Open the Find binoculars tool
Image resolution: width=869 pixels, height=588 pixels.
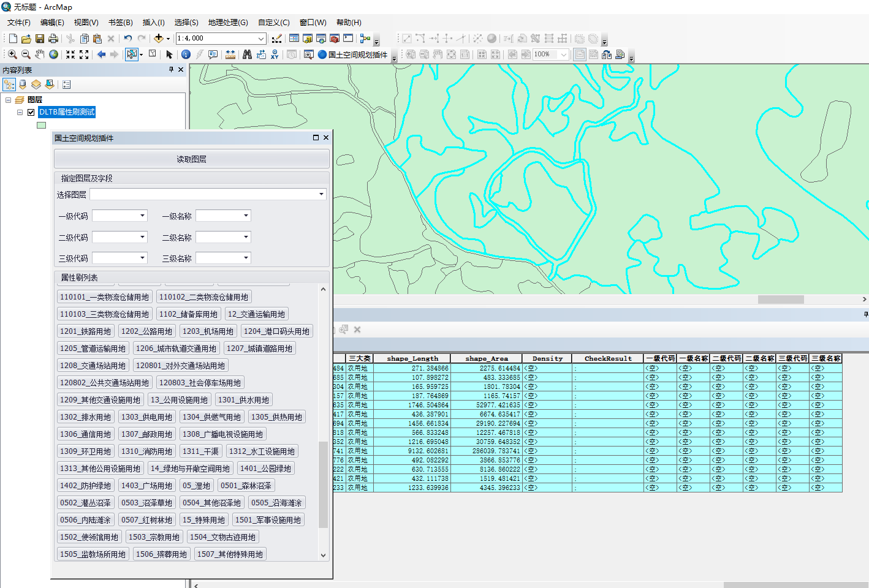click(x=247, y=55)
